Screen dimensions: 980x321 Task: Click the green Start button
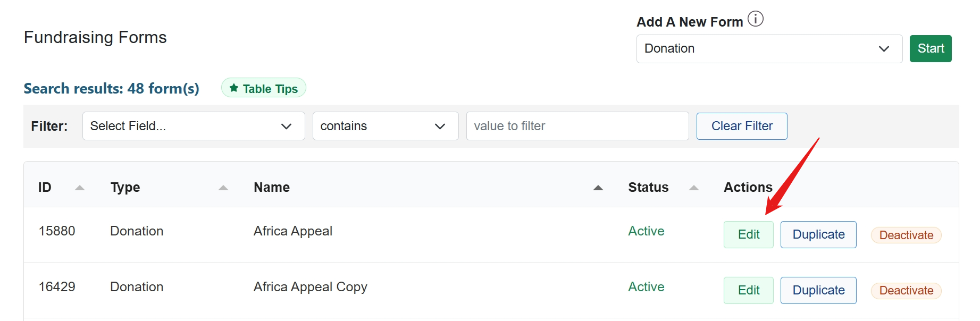pos(930,49)
